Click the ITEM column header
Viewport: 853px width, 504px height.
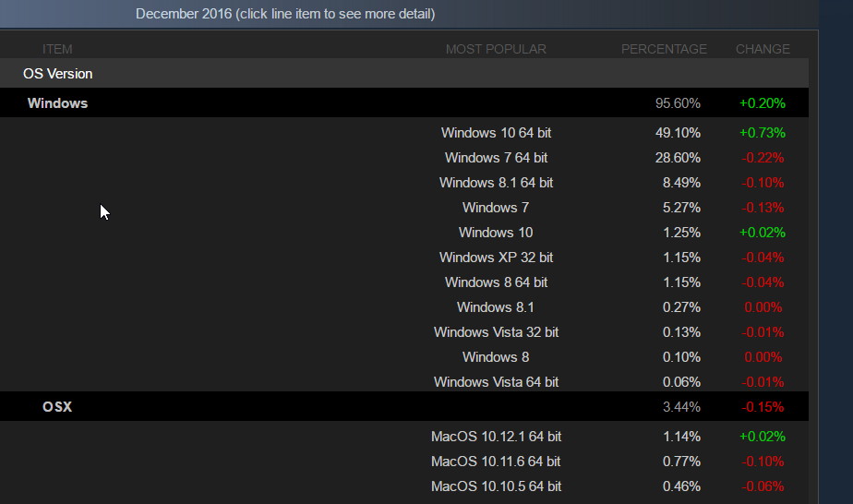tap(57, 49)
